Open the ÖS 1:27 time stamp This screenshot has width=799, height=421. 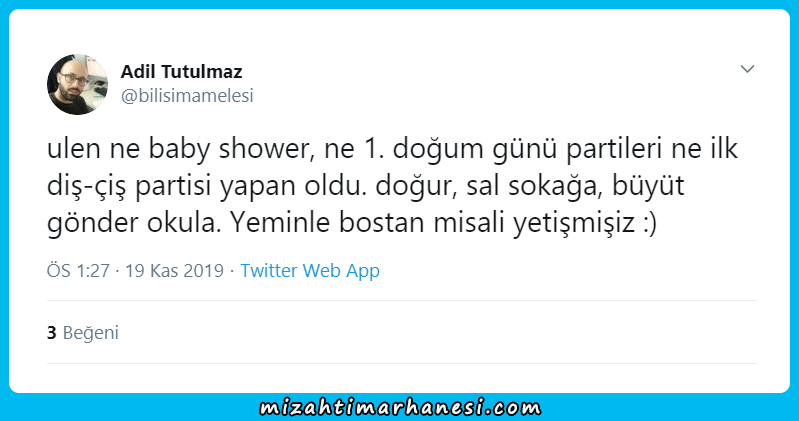tap(78, 271)
